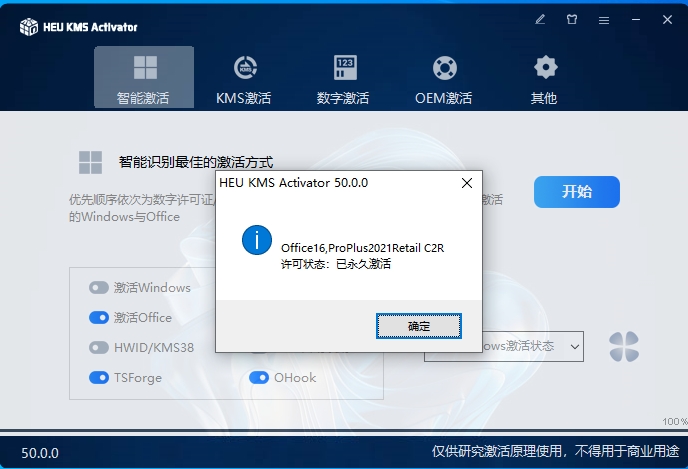Switch to the KMS激活 tab

click(244, 79)
